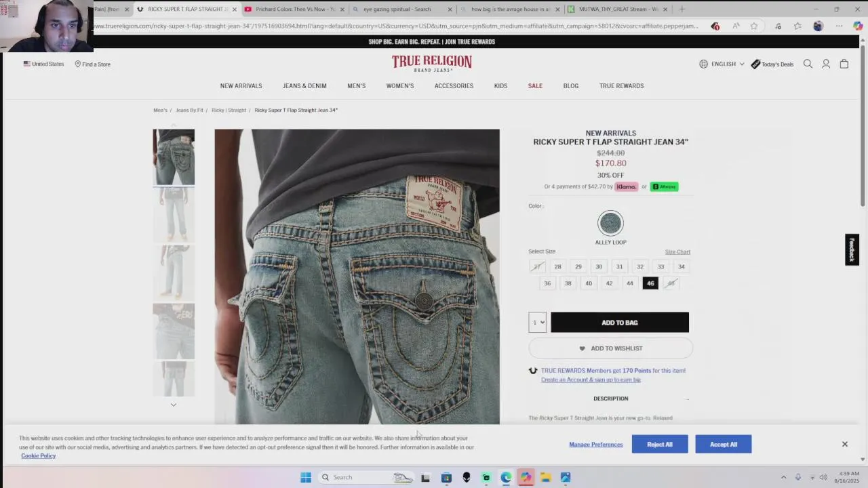This screenshot has width=868, height=488.
Task: Open the account profile icon
Action: [x=826, y=64]
